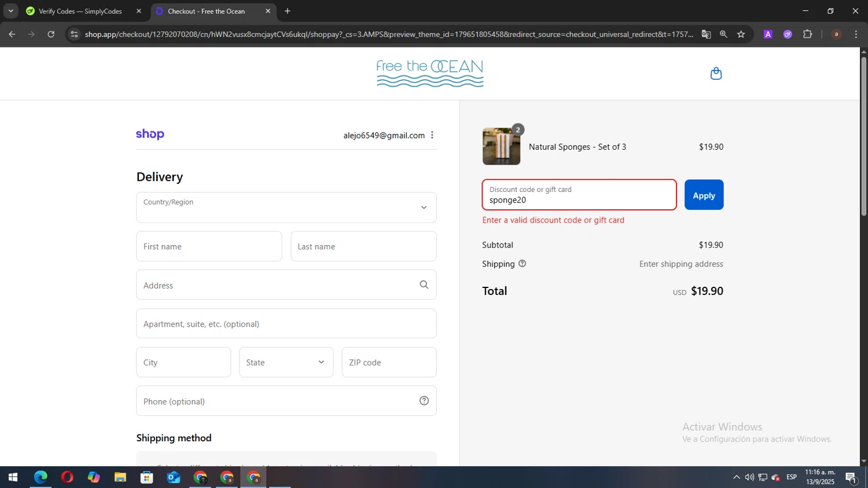This screenshot has width=868, height=488.
Task: Expand the Country/Region dropdown
Action: [x=286, y=208]
